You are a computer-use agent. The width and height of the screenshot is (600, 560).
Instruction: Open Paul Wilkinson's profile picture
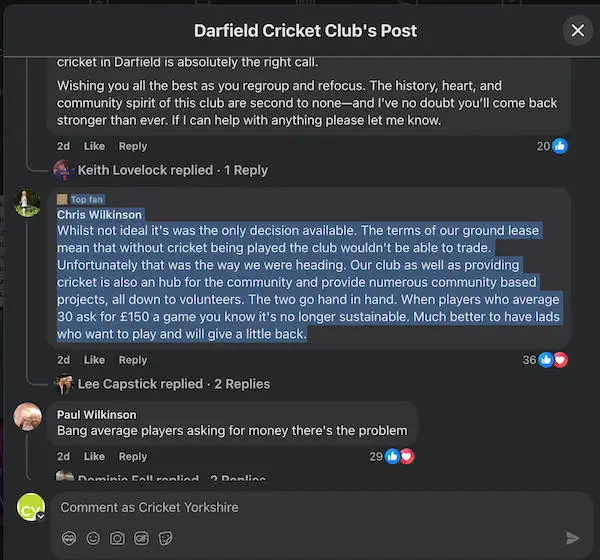coord(28,416)
